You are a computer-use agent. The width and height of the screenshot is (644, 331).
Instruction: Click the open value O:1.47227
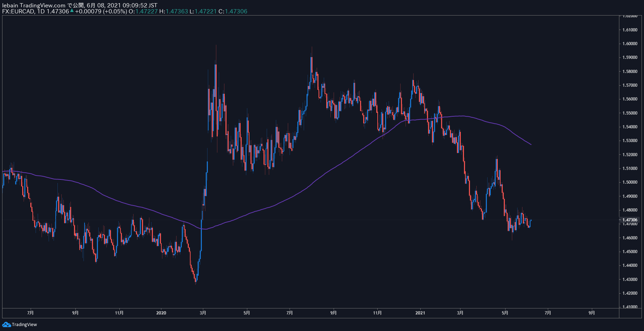[143, 11]
